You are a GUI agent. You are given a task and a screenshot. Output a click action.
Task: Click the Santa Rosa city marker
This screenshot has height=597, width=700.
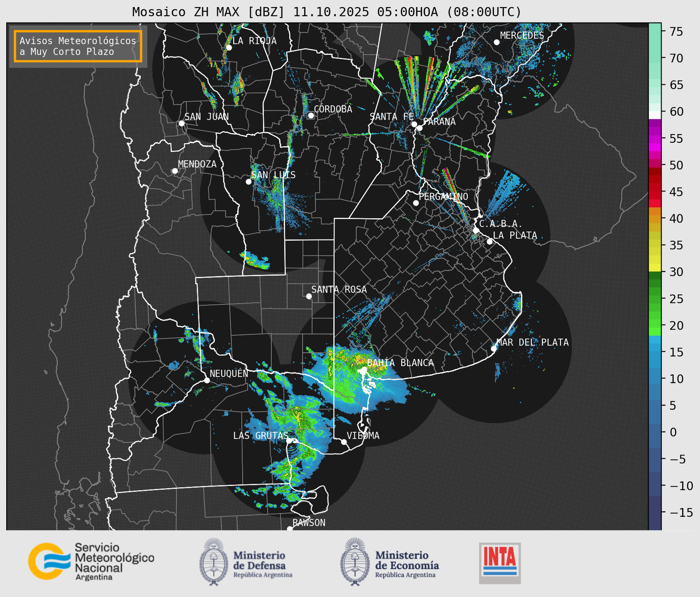point(309,296)
